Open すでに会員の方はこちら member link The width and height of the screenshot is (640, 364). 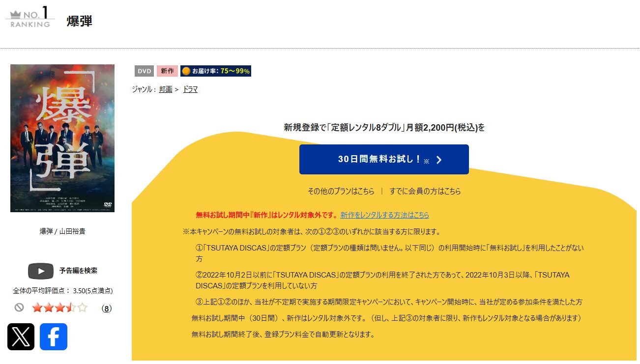[425, 191]
